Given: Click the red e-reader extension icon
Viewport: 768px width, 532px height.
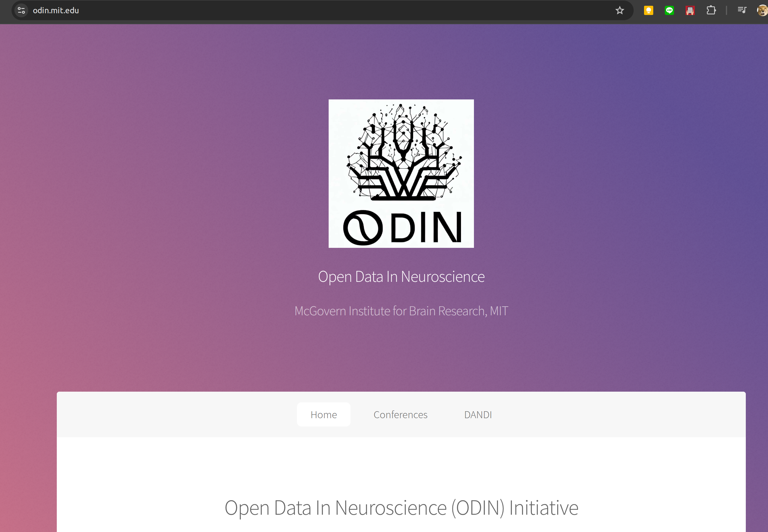Looking at the screenshot, I should 690,10.
